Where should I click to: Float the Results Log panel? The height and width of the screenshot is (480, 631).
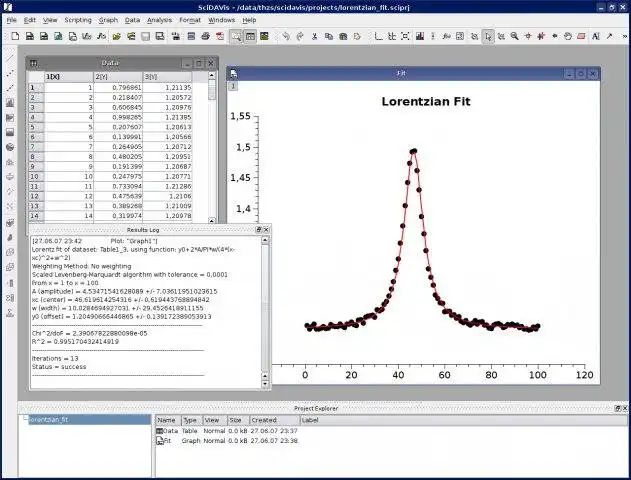pyautogui.click(x=259, y=230)
